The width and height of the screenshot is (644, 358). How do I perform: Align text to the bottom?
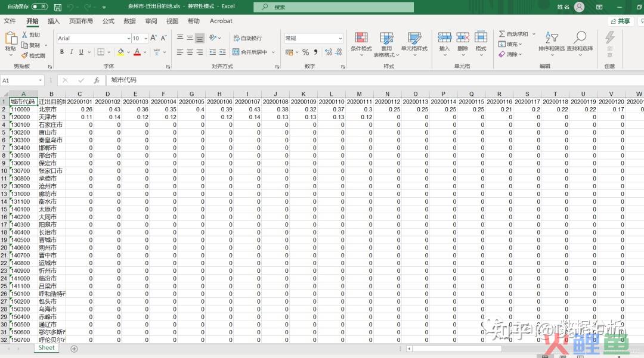200,38
